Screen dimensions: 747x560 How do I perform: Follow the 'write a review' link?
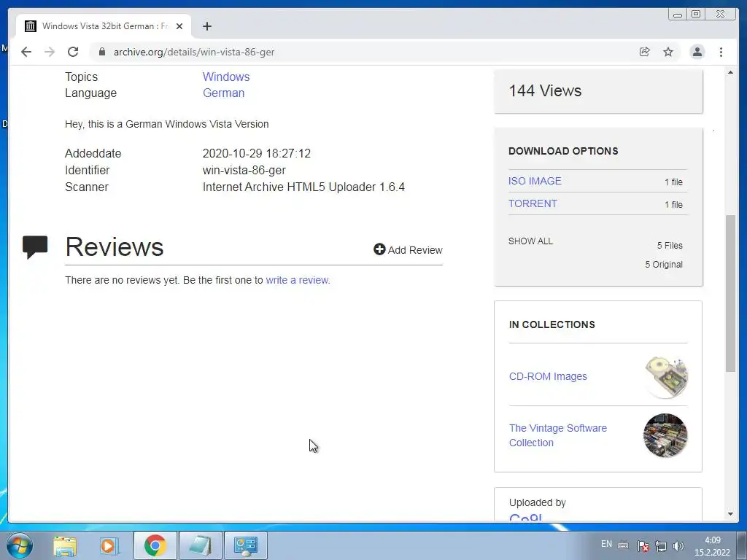point(298,280)
